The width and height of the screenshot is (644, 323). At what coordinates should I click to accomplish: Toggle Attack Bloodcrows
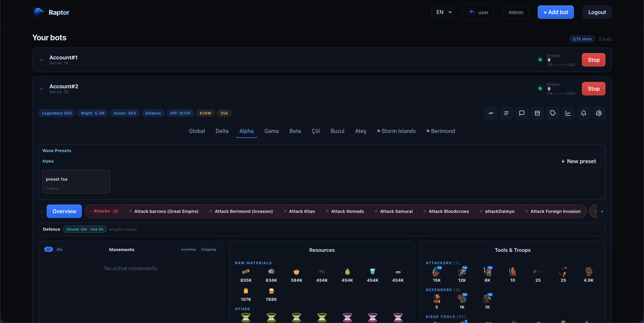click(446, 211)
